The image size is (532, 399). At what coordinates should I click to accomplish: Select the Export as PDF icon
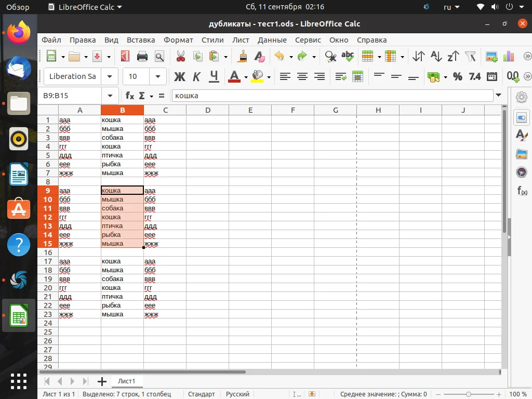pos(125,56)
